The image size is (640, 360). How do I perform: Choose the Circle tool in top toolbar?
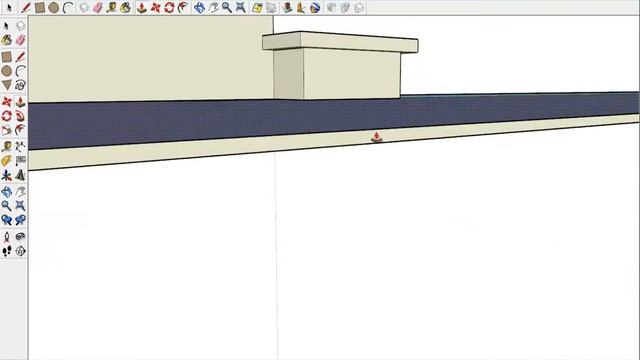click(x=53, y=7)
